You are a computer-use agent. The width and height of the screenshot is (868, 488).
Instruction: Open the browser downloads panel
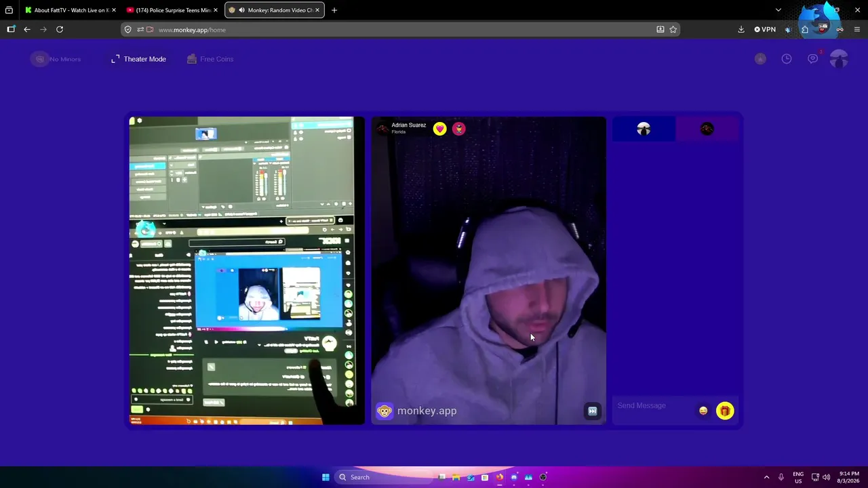point(741,29)
